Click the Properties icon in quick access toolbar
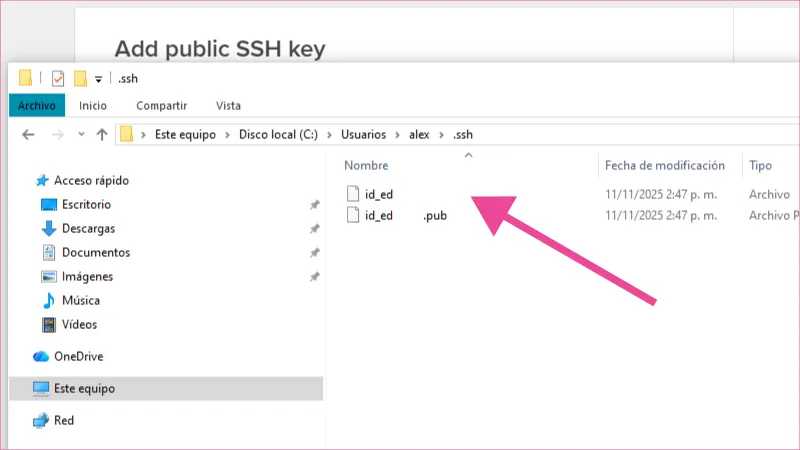 [x=58, y=79]
